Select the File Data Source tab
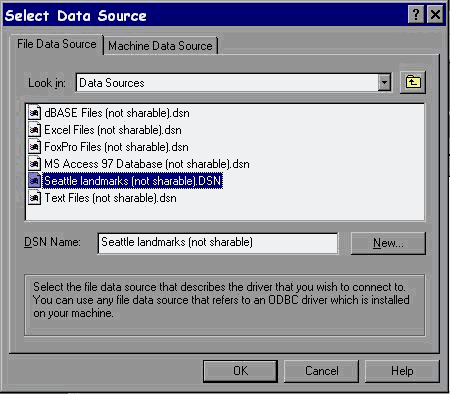This screenshot has height=394, width=450. [x=57, y=44]
